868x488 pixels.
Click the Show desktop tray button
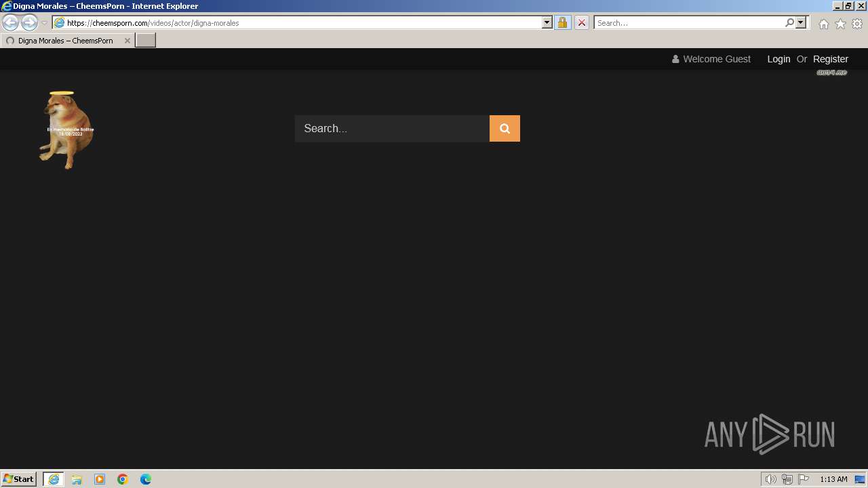pos(860,479)
